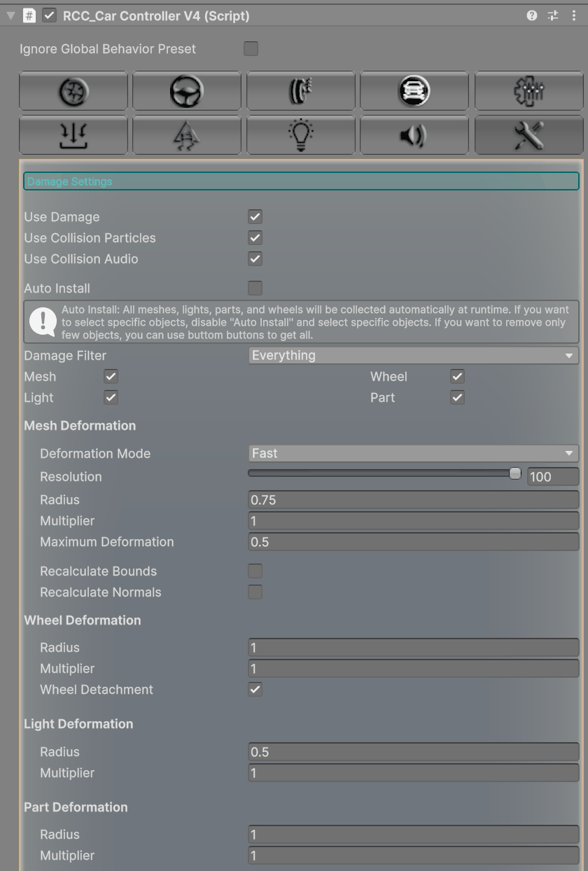The height and width of the screenshot is (871, 588).
Task: Open component help question mark icon
Action: (x=532, y=15)
